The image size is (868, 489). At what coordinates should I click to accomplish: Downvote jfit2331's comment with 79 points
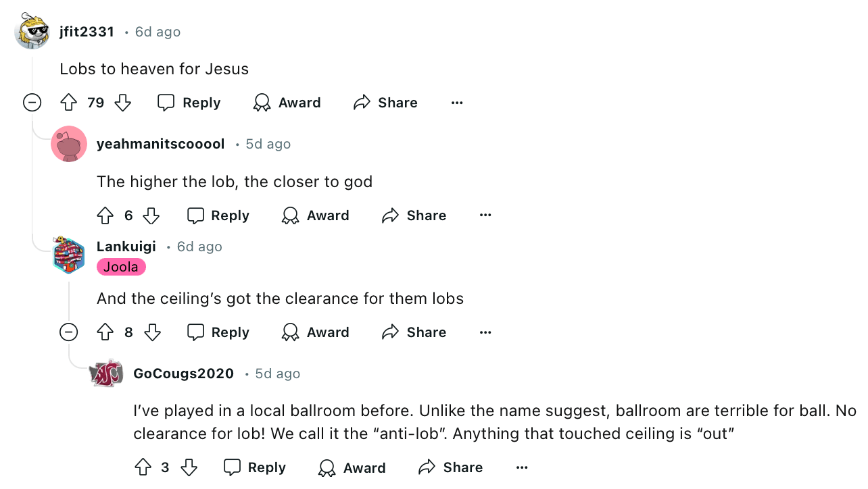pos(122,103)
